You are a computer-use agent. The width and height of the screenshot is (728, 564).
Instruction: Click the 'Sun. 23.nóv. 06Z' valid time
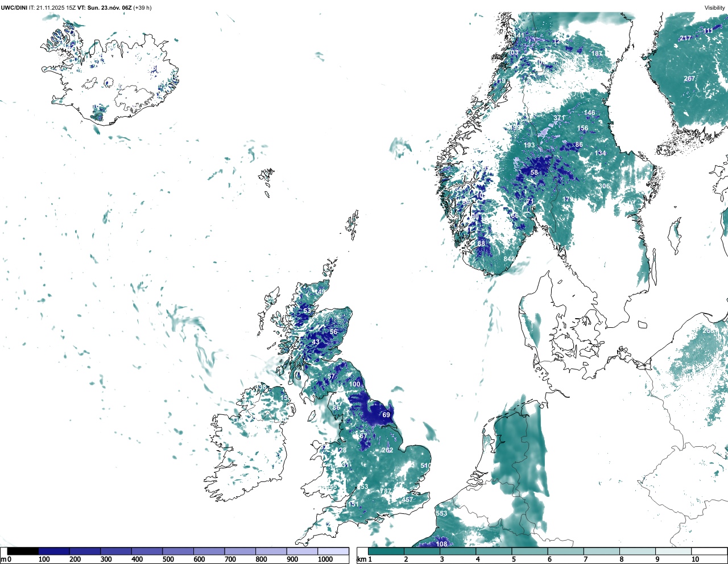click(110, 7)
